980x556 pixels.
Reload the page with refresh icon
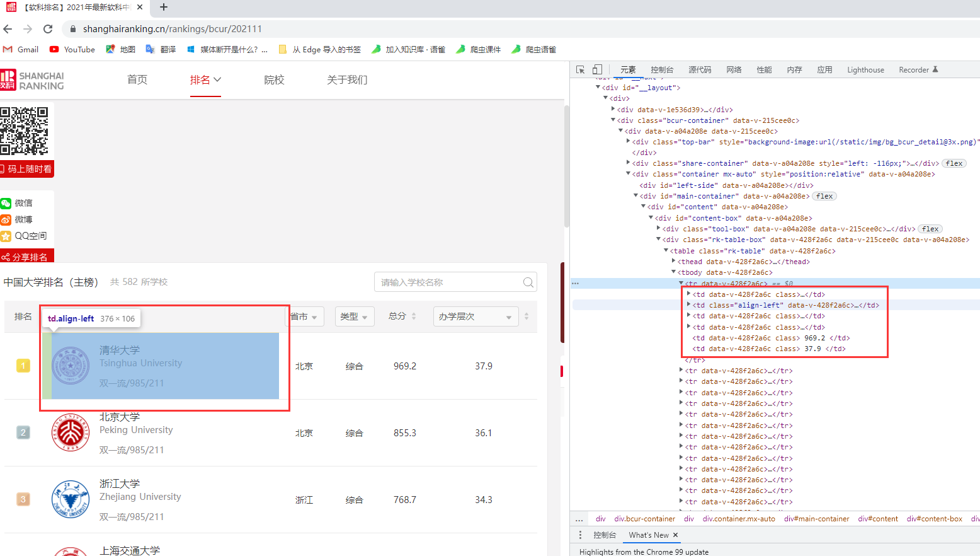pyautogui.click(x=48, y=29)
